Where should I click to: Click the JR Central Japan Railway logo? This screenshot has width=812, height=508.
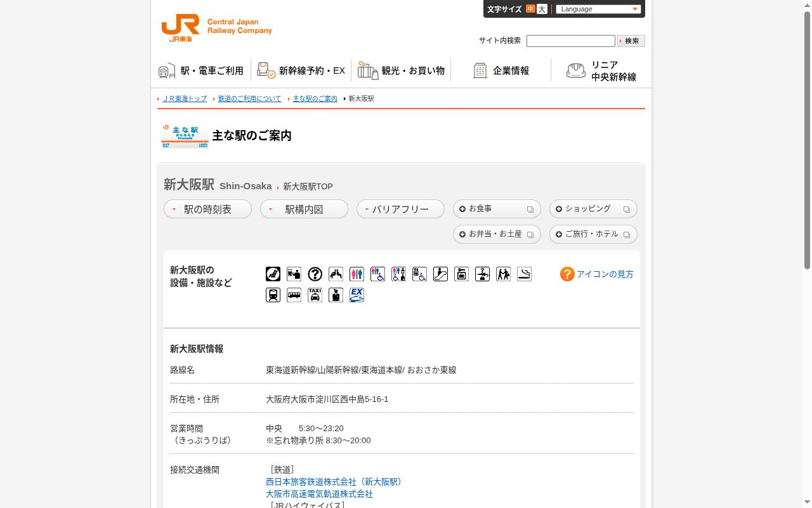click(x=216, y=28)
